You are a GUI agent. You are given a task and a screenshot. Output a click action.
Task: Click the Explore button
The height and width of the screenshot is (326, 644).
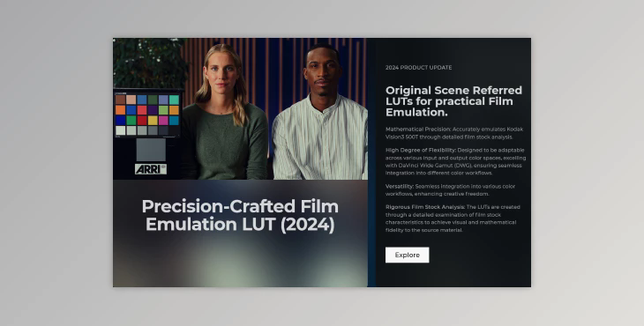coord(407,255)
